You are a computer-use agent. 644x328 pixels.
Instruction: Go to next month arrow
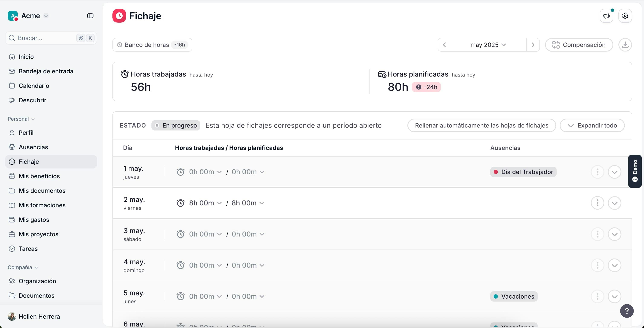[x=533, y=45]
